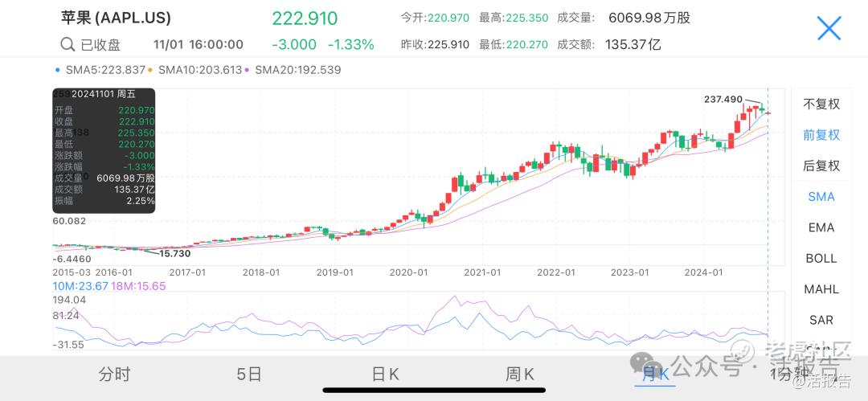
Task: Click the orange SMA10 legend dot
Action: coord(150,71)
